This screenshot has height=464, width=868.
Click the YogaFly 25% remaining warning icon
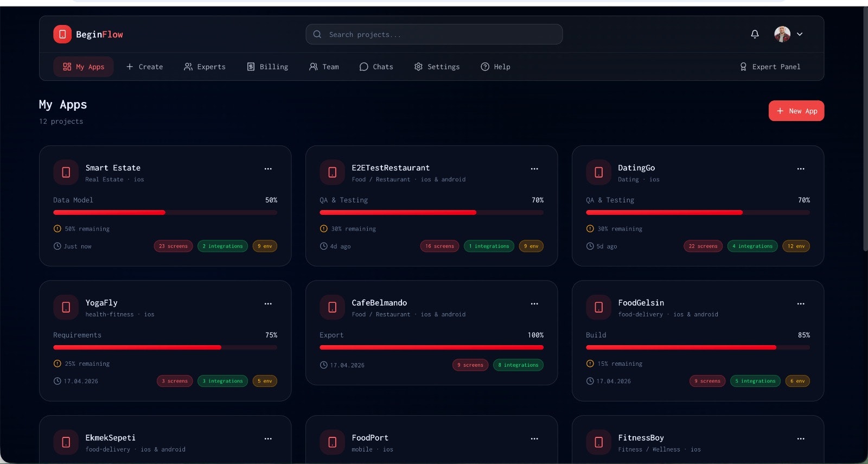(57, 364)
